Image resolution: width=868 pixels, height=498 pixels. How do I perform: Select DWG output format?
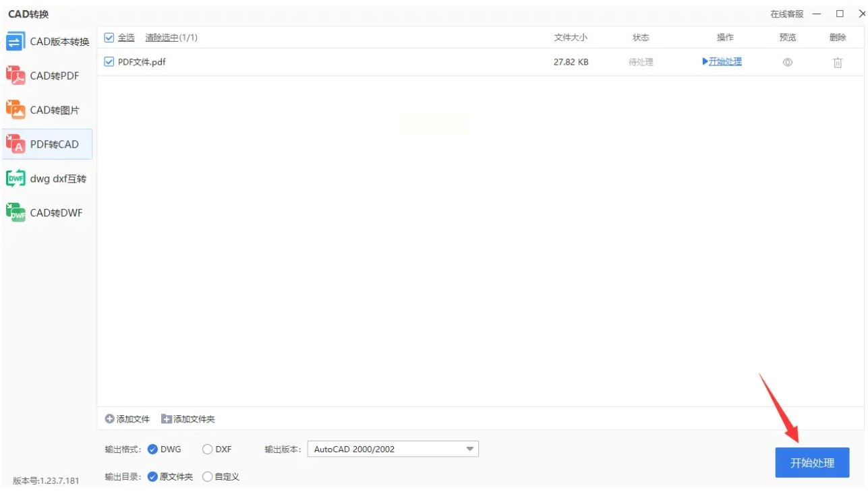coord(152,449)
